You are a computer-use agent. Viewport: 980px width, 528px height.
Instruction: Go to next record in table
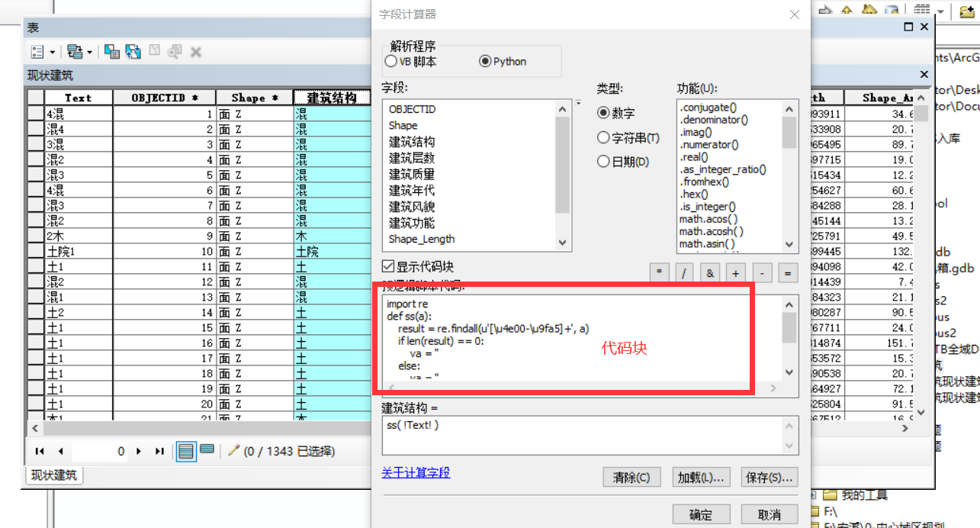click(139, 452)
